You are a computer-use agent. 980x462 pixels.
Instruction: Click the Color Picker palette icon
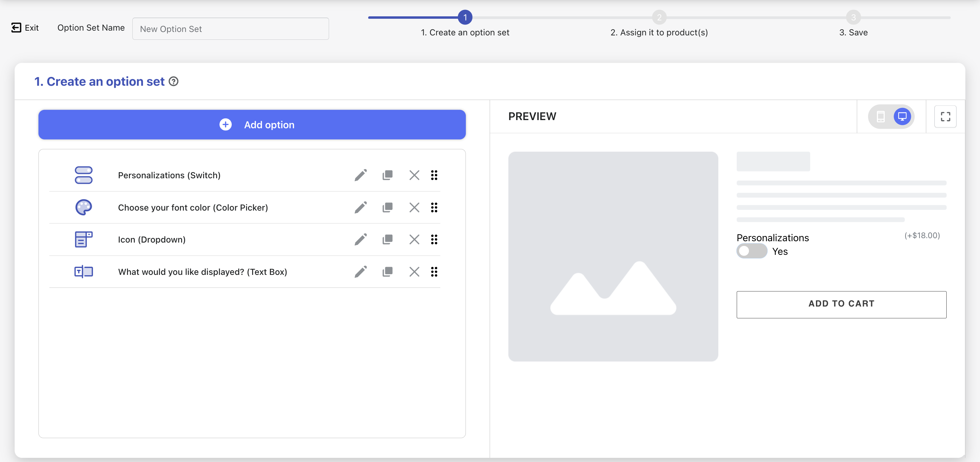pyautogui.click(x=83, y=208)
